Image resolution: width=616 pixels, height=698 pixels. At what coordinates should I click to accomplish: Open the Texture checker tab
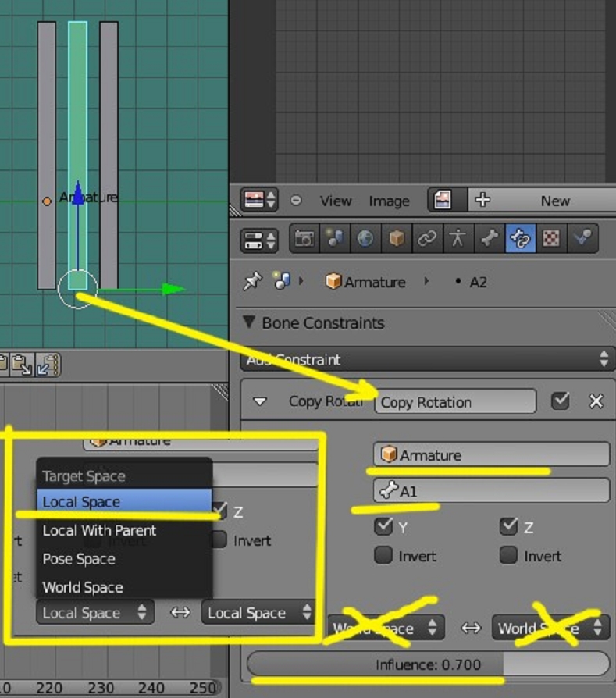[x=551, y=239]
